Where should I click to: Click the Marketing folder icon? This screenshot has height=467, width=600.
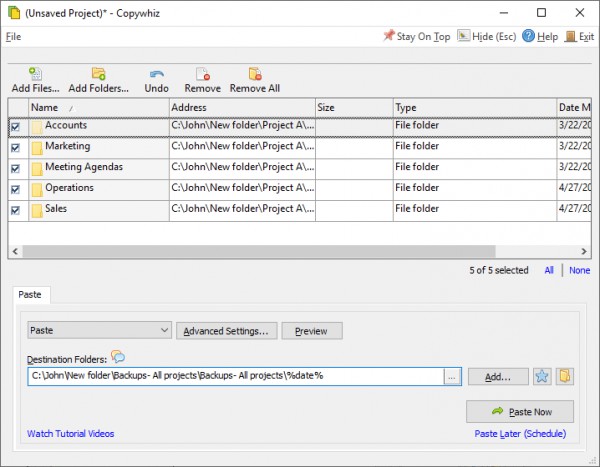click(x=37, y=148)
